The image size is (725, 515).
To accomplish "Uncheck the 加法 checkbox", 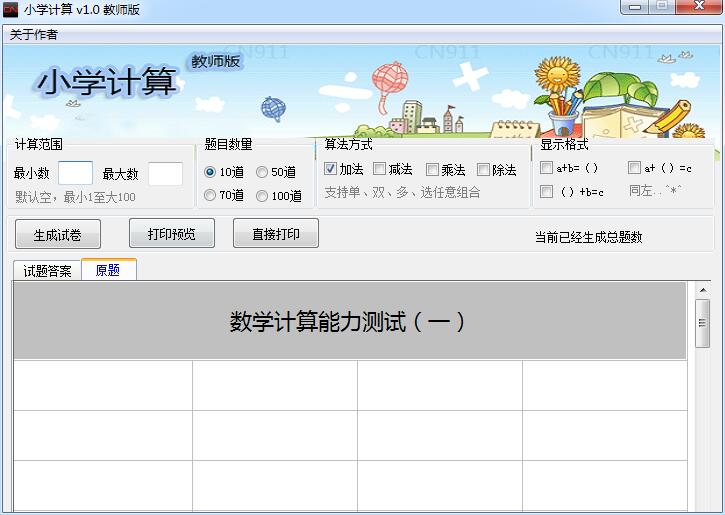I will tap(330, 169).
